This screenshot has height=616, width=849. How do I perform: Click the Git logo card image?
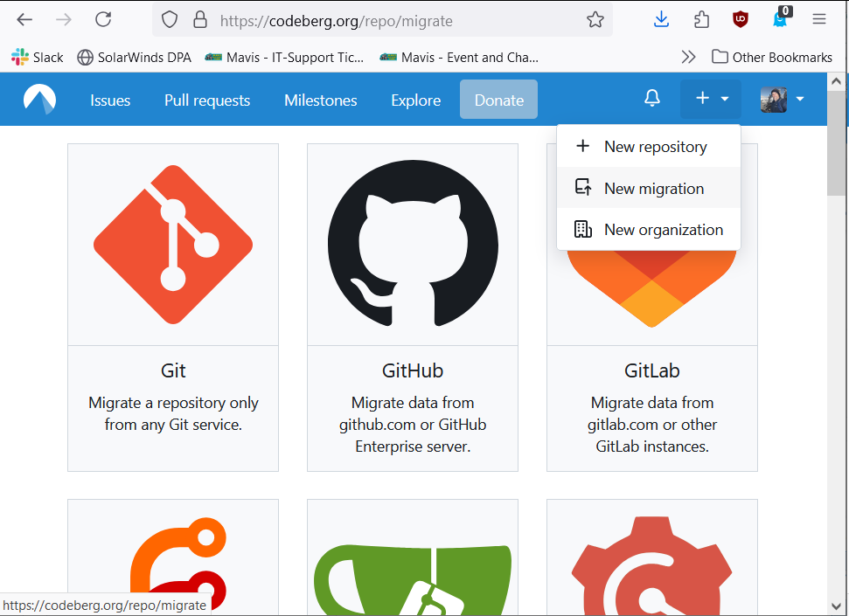click(173, 245)
